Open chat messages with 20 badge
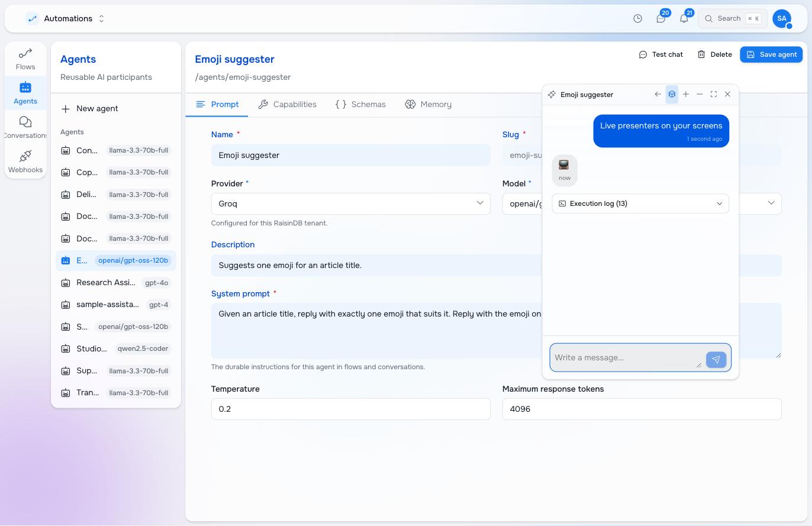Screen dimensions: 812x526 pyautogui.click(x=660, y=18)
